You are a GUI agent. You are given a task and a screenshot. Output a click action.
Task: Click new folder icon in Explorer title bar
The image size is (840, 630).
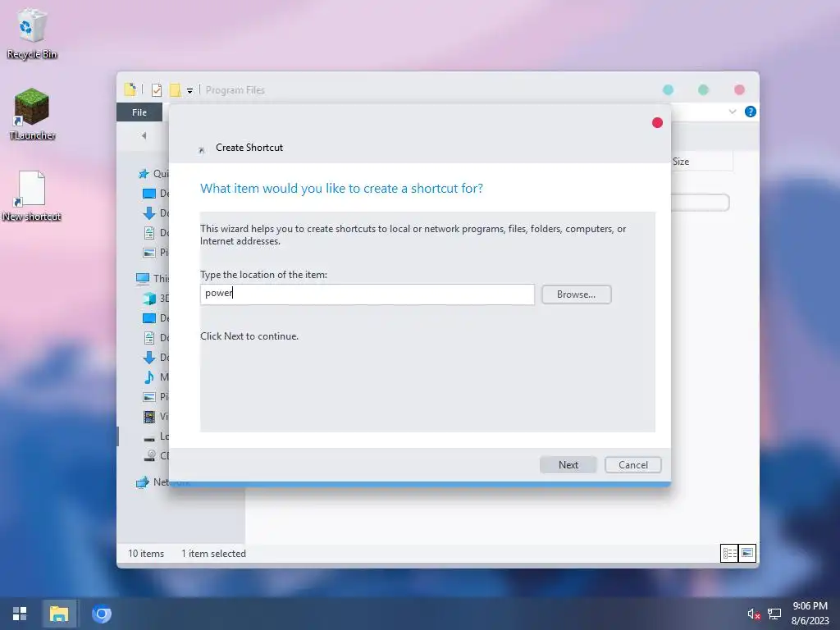tap(176, 90)
